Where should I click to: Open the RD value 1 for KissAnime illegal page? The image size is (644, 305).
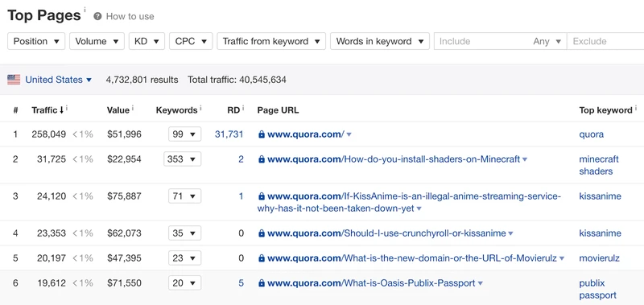point(241,196)
